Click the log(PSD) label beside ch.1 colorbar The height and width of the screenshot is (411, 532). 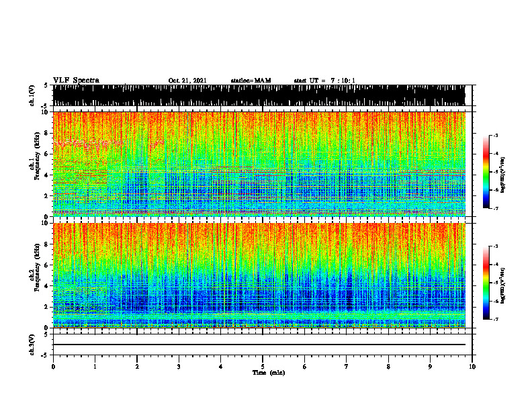tap(503, 175)
